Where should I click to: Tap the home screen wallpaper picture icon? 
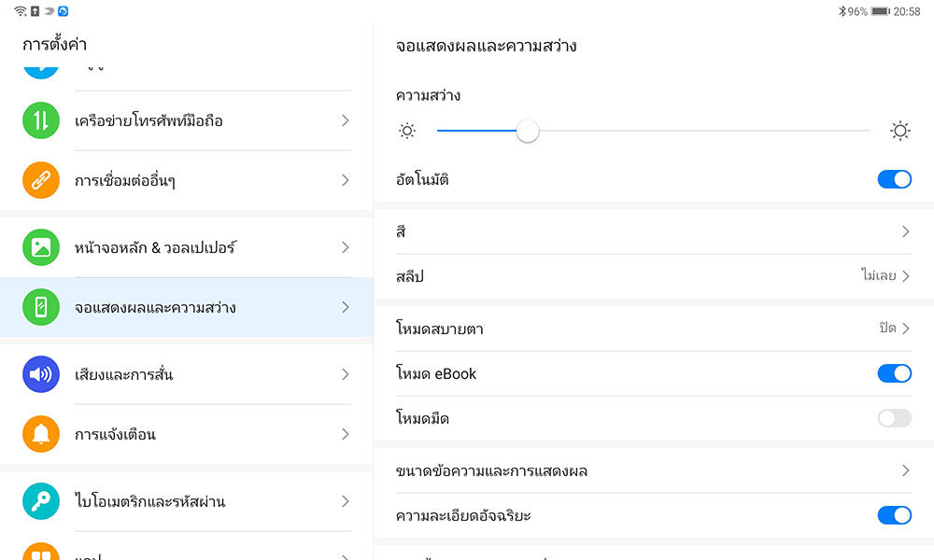(x=40, y=247)
